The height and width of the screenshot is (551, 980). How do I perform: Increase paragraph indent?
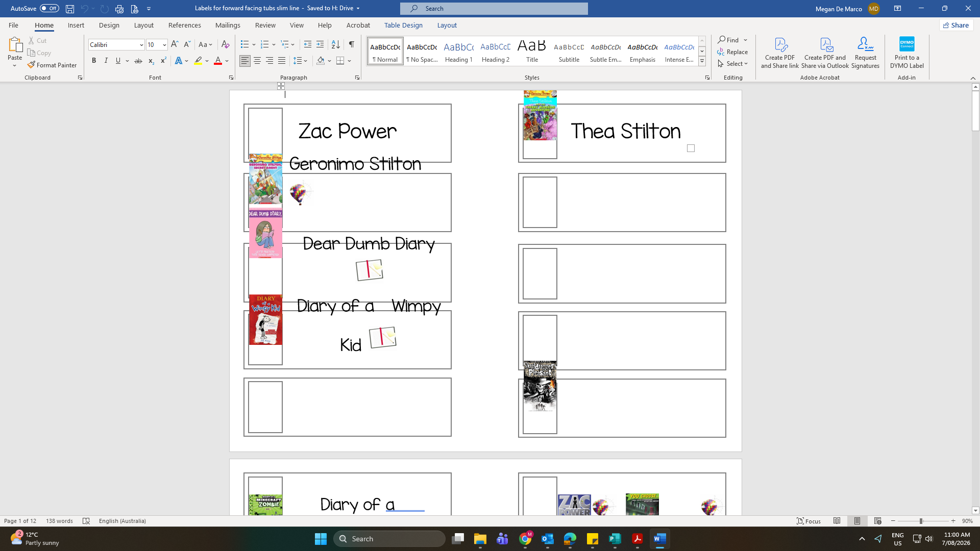(x=320, y=44)
